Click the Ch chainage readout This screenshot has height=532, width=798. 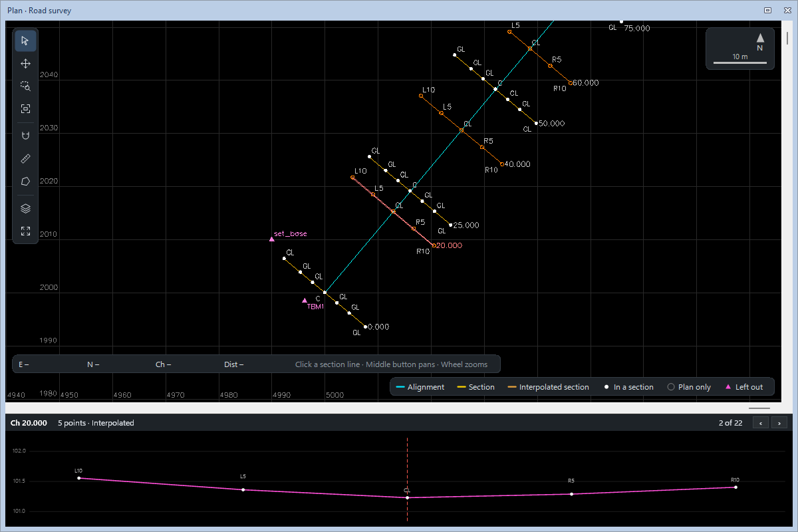coord(164,364)
